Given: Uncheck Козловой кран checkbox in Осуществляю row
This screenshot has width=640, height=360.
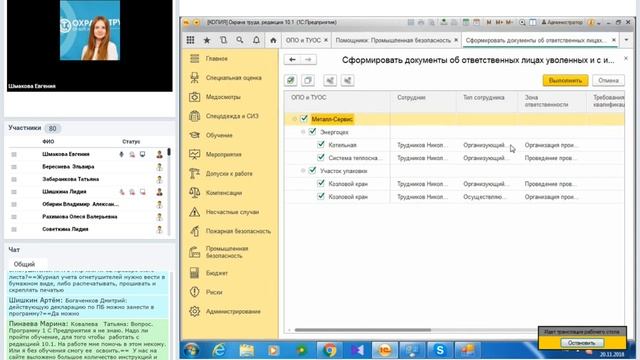Looking at the screenshot, I should pyautogui.click(x=321, y=196).
